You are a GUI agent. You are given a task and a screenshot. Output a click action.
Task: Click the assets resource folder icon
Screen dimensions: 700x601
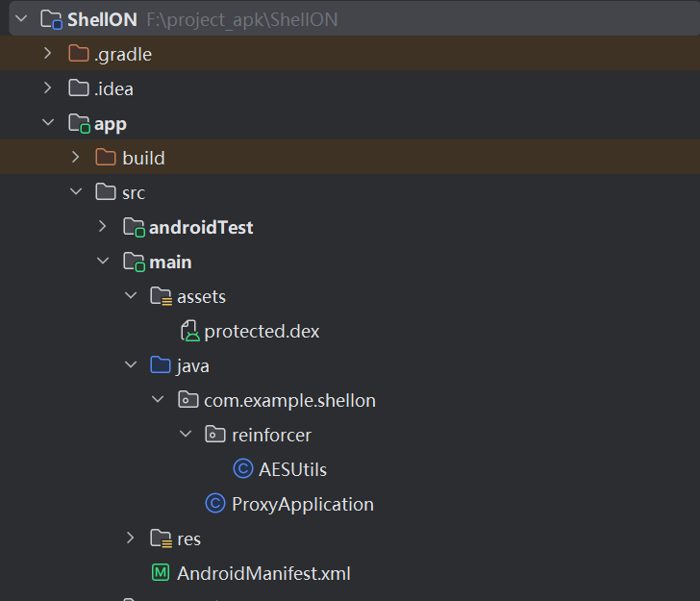coord(162,297)
